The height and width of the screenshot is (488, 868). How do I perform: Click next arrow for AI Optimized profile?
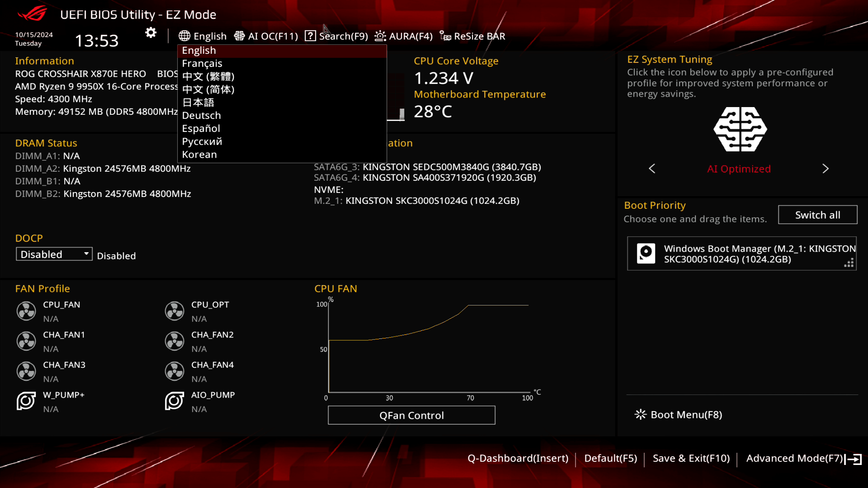coord(826,168)
